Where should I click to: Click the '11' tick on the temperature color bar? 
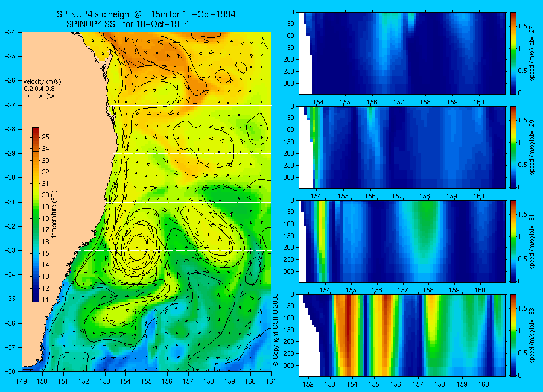[45, 300]
